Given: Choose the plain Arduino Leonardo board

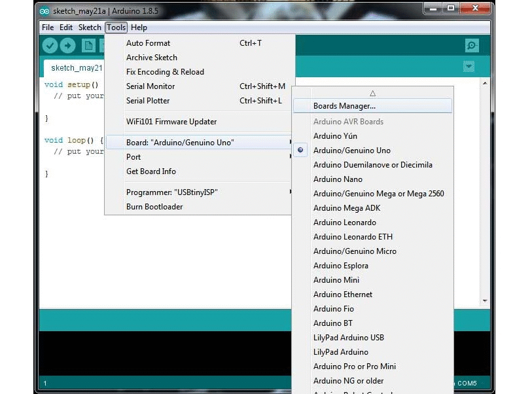Looking at the screenshot, I should tap(372, 223).
